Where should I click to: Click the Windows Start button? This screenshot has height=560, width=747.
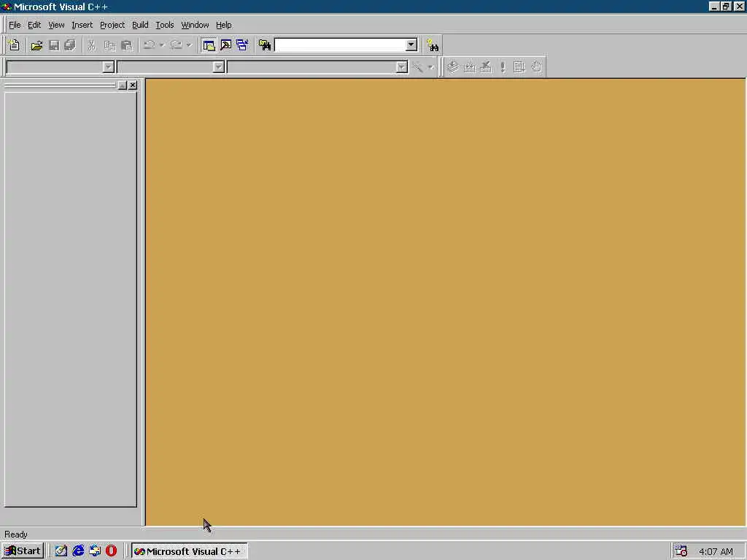click(23, 551)
